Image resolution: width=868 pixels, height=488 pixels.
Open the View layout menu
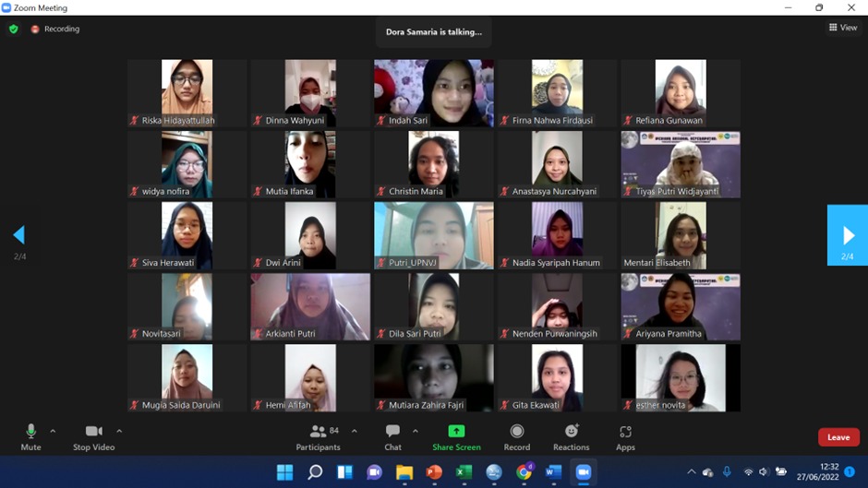[844, 28]
